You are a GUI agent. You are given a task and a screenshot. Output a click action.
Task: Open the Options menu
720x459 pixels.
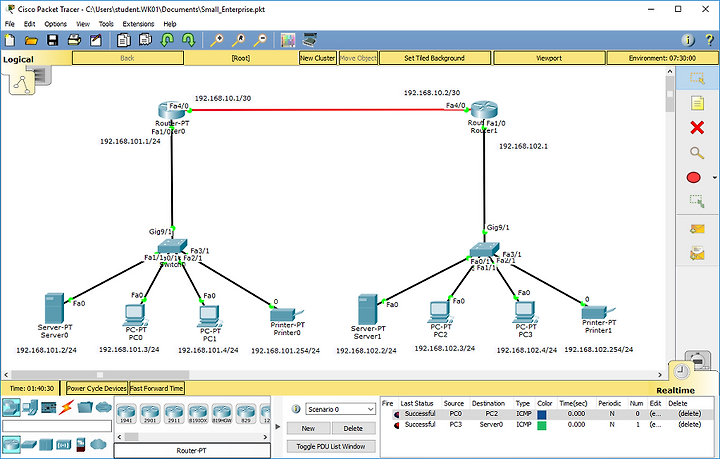click(55, 24)
